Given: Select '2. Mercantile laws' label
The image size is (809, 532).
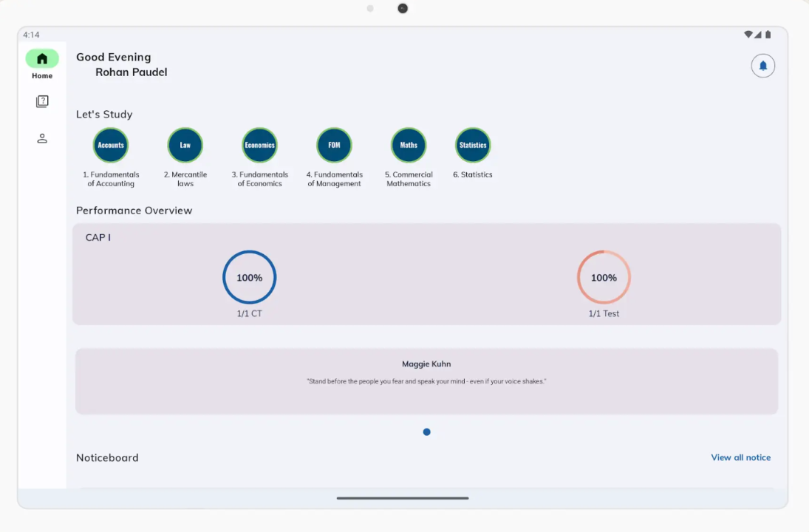Looking at the screenshot, I should click(x=185, y=179).
